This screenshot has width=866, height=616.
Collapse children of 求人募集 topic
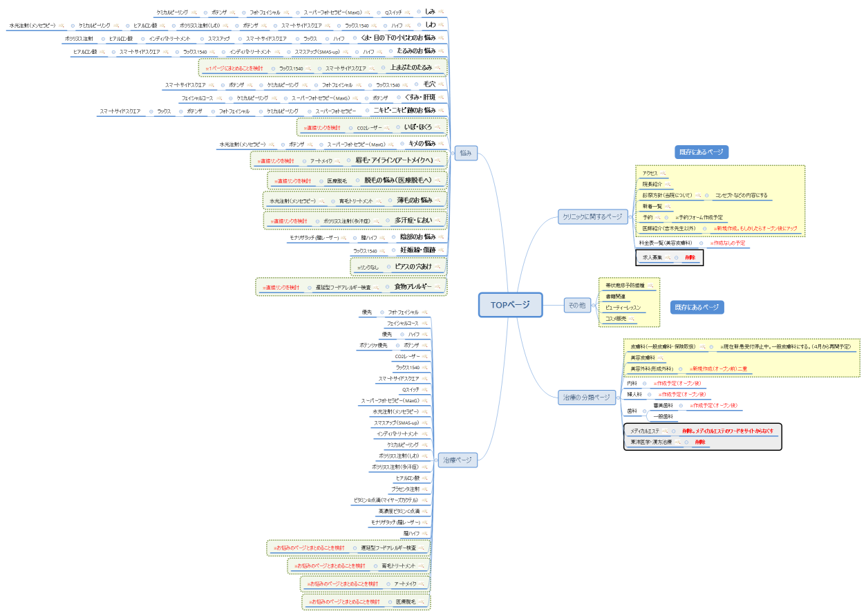(677, 257)
